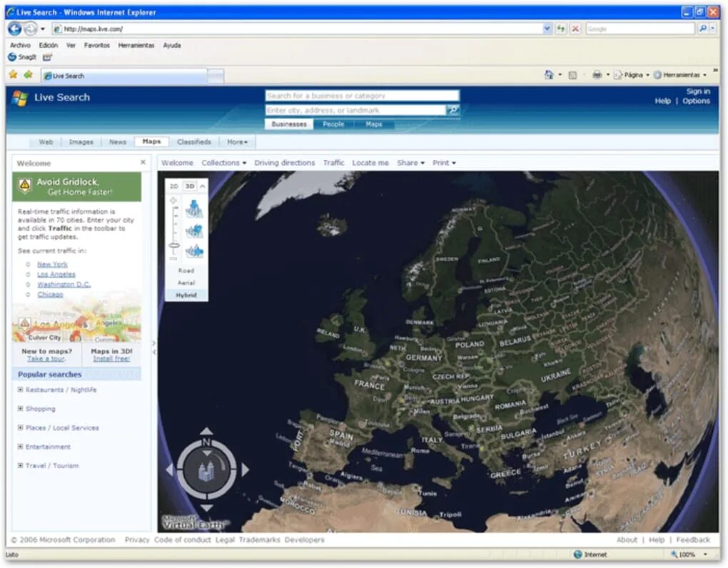The image size is (728, 568).
Task: Pan the map up with the compass arrow
Action: click(206, 431)
